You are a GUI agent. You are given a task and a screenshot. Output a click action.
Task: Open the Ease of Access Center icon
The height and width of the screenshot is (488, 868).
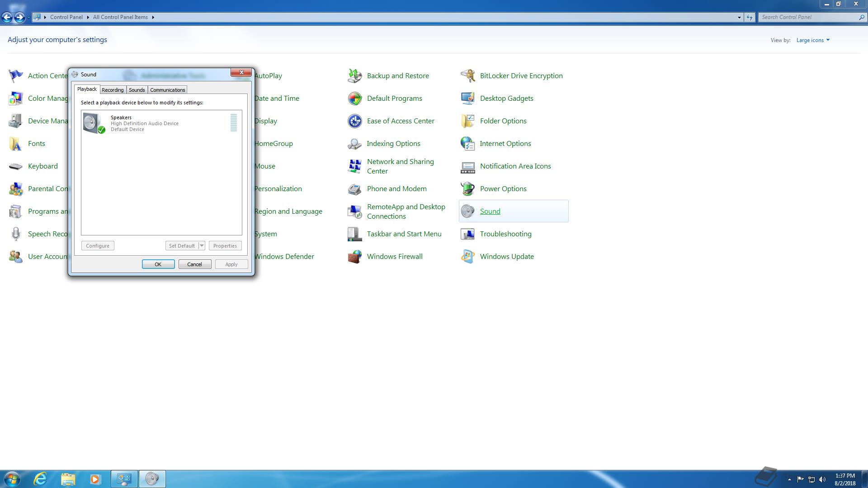pyautogui.click(x=355, y=121)
